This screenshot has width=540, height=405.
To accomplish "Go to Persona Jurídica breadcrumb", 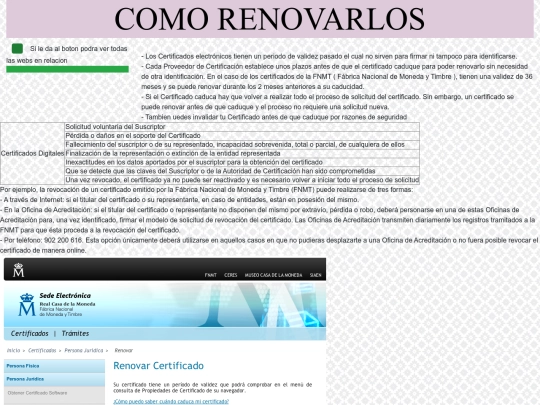I will pos(84,350).
